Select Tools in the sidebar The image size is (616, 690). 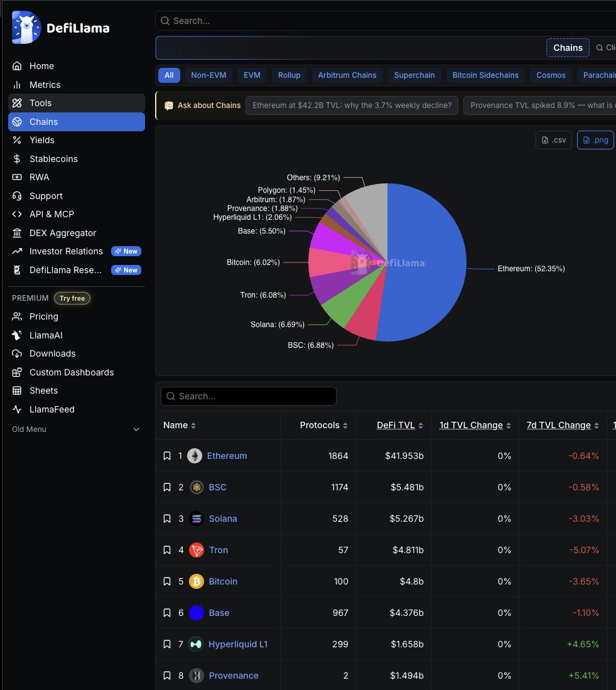[x=76, y=103]
